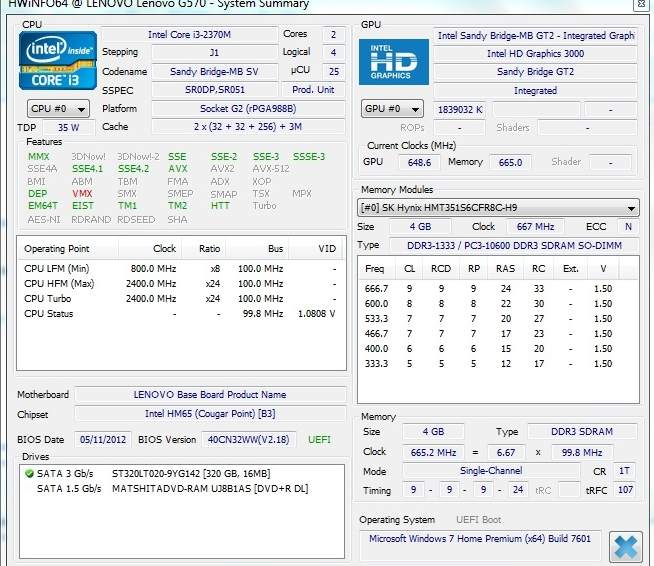Click the Intel HD Graphics 3000 field
This screenshot has width=654, height=566.
(536, 53)
